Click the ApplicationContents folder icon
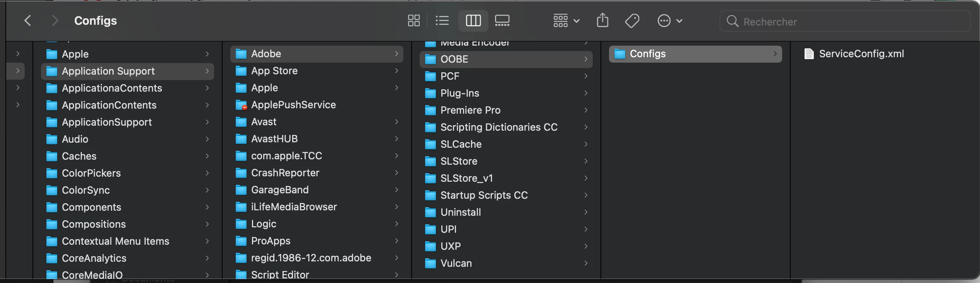The height and width of the screenshot is (283, 980). (51, 105)
